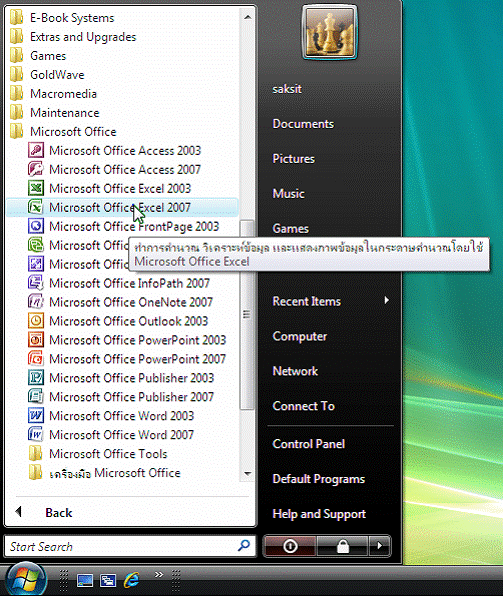Open the Word 2007 icon
503x596 pixels.
(36, 434)
